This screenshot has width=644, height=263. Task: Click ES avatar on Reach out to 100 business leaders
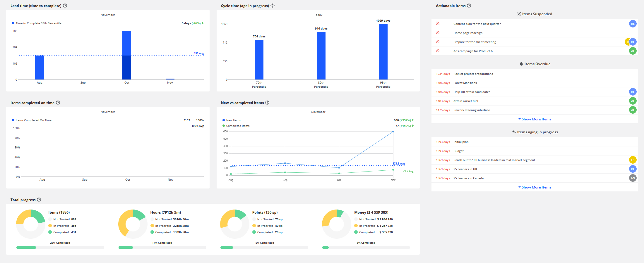633,160
